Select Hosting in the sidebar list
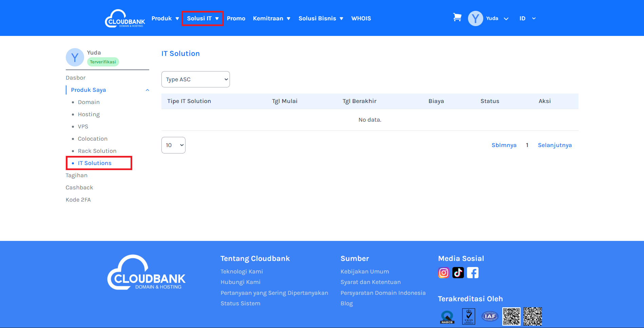The image size is (644, 328). click(x=89, y=115)
